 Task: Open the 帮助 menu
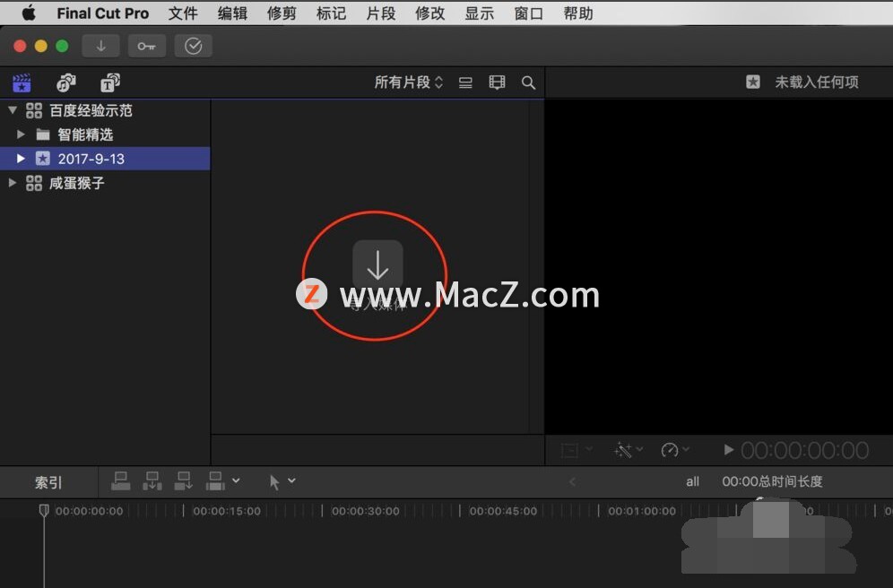point(578,13)
